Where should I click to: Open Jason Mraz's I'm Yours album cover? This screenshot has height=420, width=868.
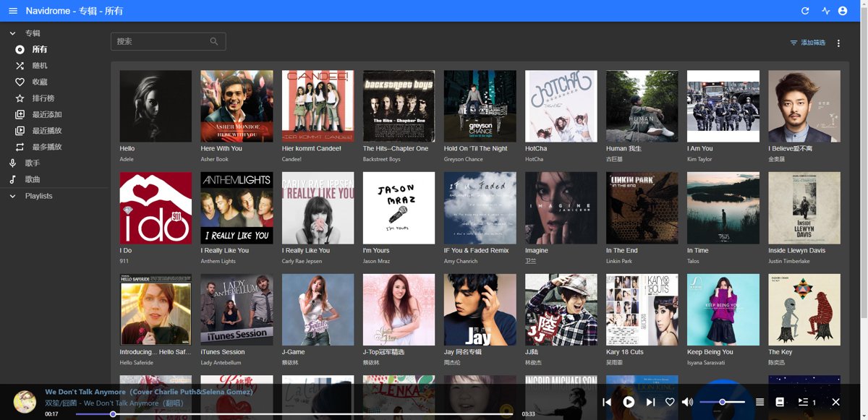point(399,208)
